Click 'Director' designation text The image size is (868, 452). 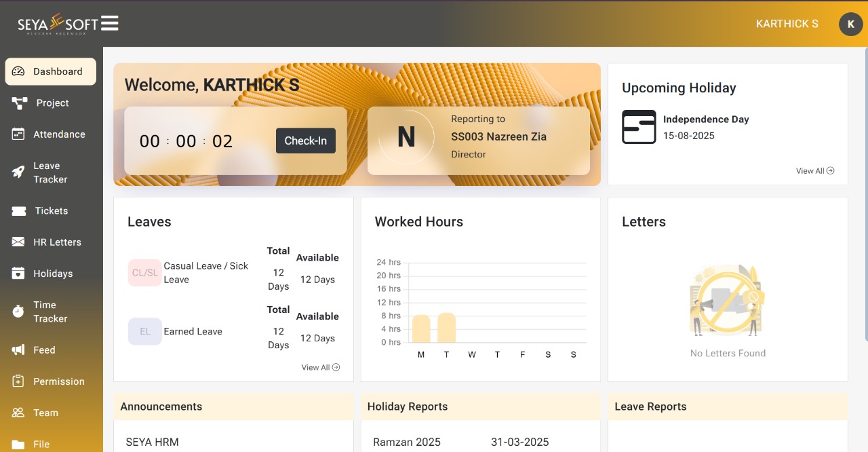469,154
